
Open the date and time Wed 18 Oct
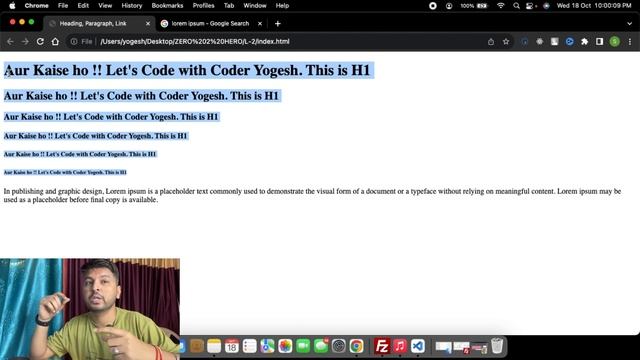tap(594, 6)
